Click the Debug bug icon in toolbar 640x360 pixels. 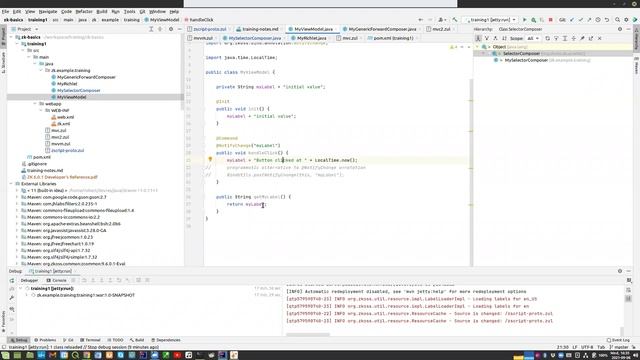click(x=533, y=20)
